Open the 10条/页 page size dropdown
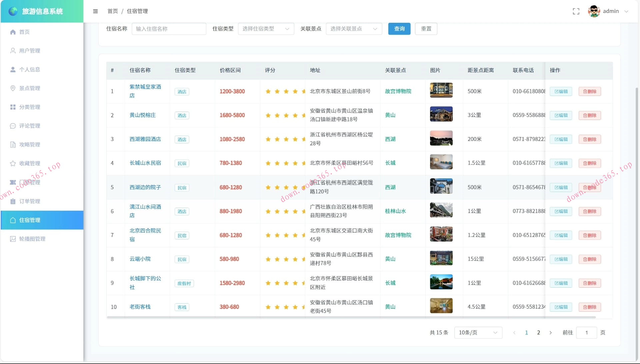640x364 pixels. point(478,332)
